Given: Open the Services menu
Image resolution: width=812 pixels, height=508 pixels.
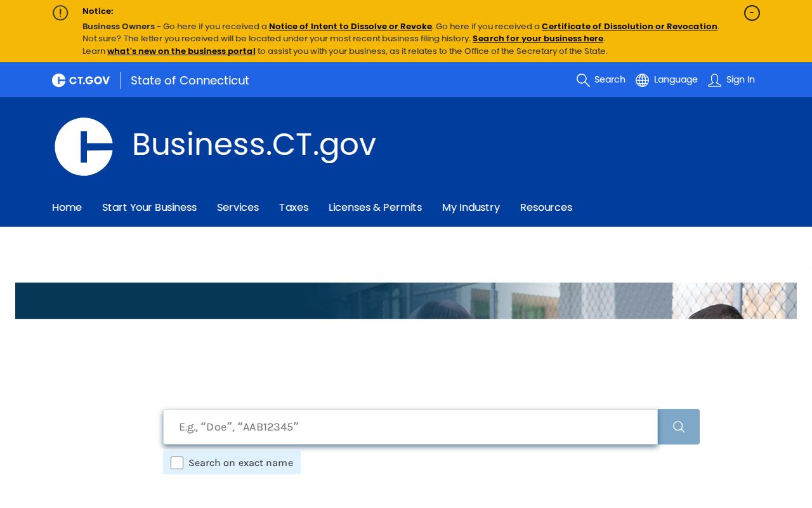Looking at the screenshot, I should [238, 207].
